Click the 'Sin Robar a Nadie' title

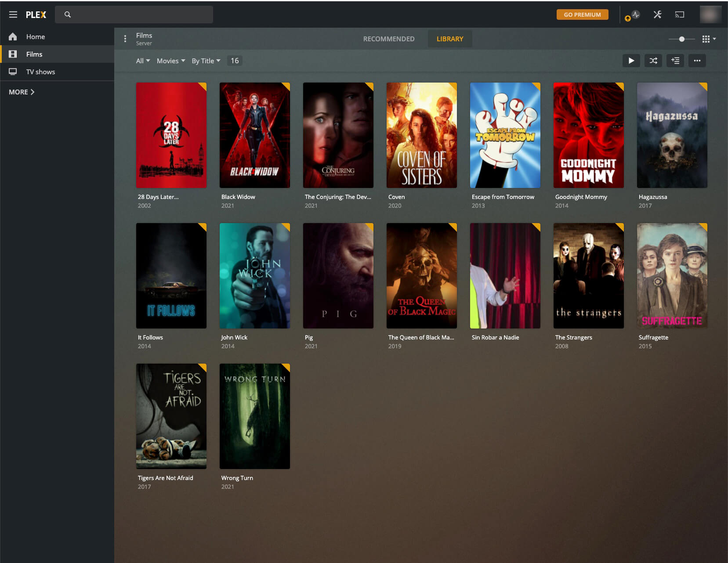click(x=495, y=337)
